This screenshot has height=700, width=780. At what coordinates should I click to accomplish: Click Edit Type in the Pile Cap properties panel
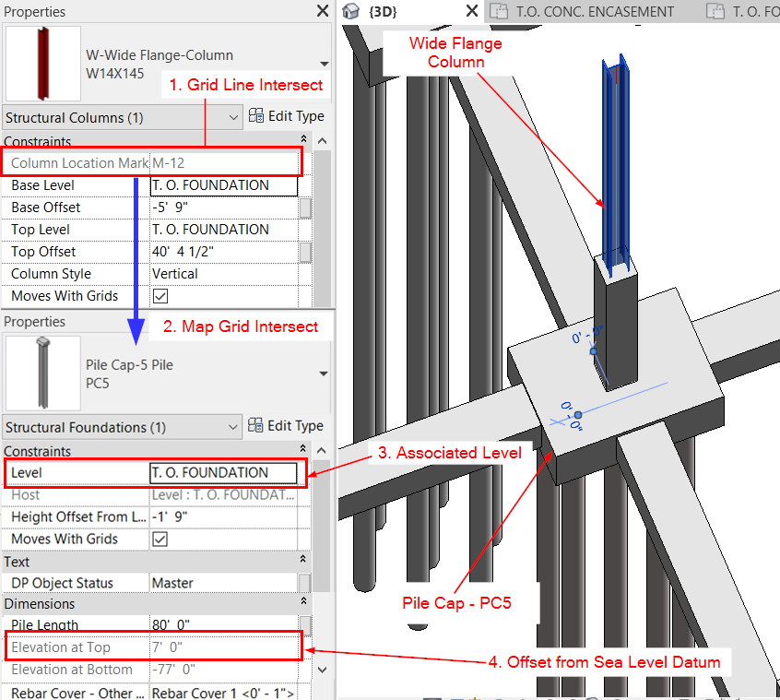[287, 425]
